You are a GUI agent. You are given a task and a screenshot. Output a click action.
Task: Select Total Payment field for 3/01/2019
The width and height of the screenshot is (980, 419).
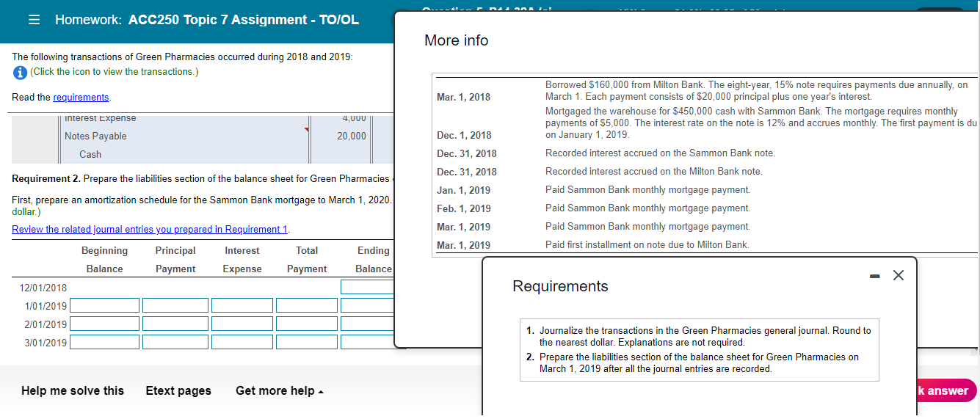pyautogui.click(x=307, y=343)
